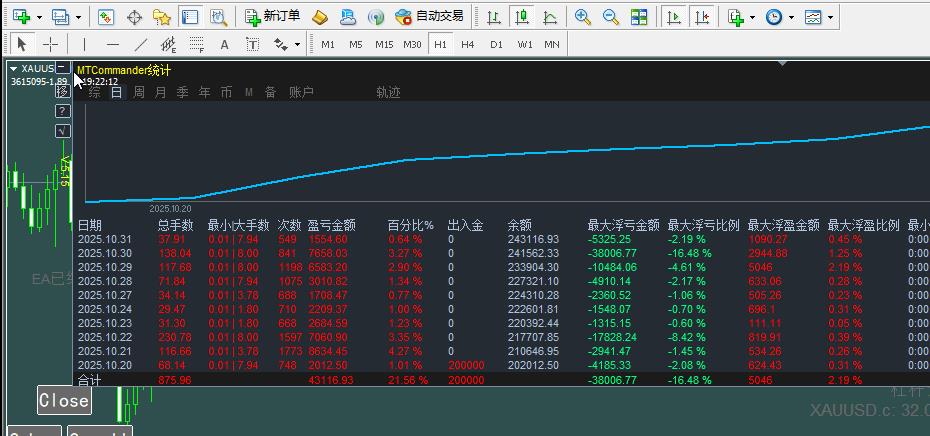The height and width of the screenshot is (436, 930).
Task: Open the New Chart dropdown arrow
Action: (x=39, y=18)
